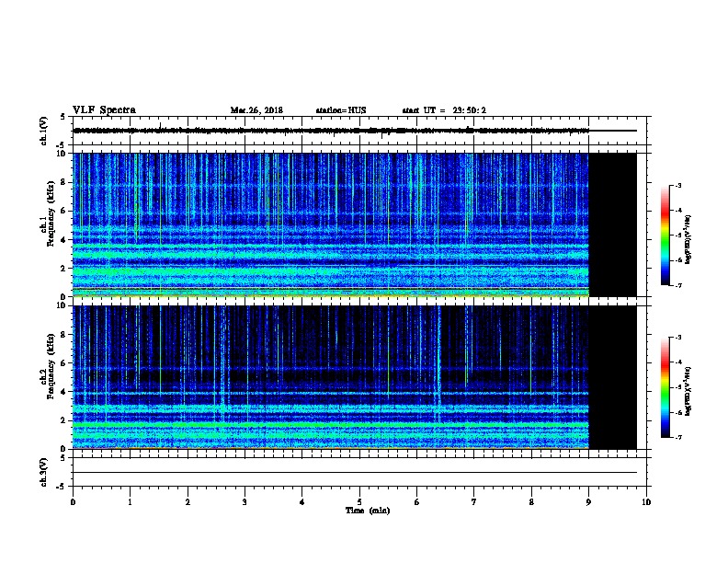This screenshot has width=728, height=563.
Task: Click the 'ch.3(V)' axis label
Action: [43, 472]
